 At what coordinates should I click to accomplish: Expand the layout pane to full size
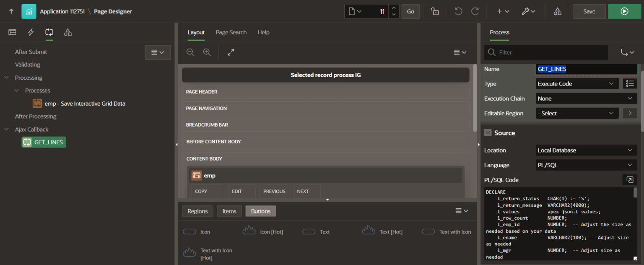point(231,52)
